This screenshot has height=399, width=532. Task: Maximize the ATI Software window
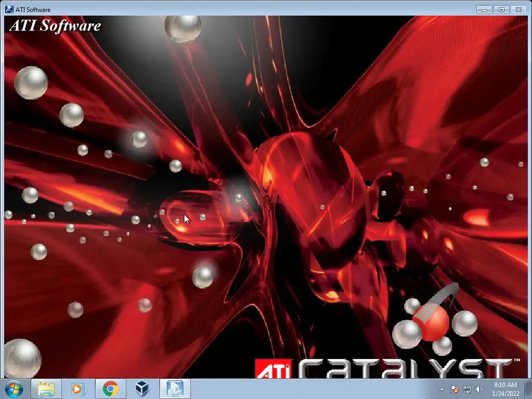click(501, 9)
